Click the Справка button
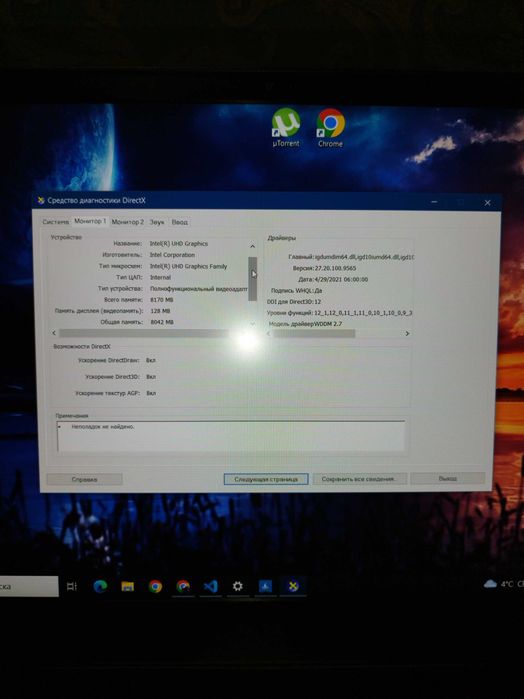Screen dimensions: 524x699 tap(84, 480)
